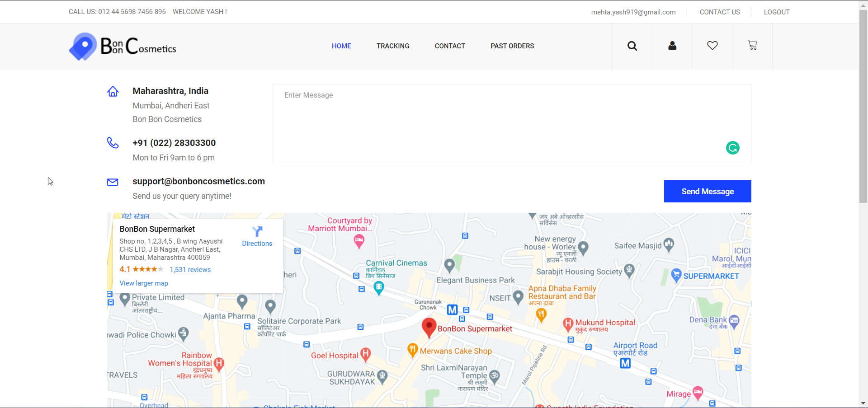
Task: Open the TRACKING menu item
Action: [393, 46]
